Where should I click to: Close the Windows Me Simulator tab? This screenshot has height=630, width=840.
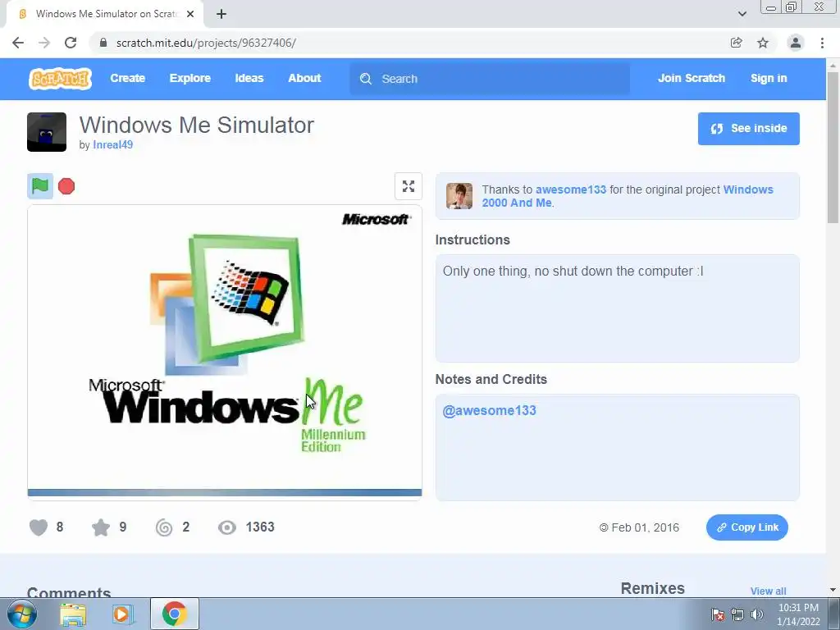coord(190,14)
